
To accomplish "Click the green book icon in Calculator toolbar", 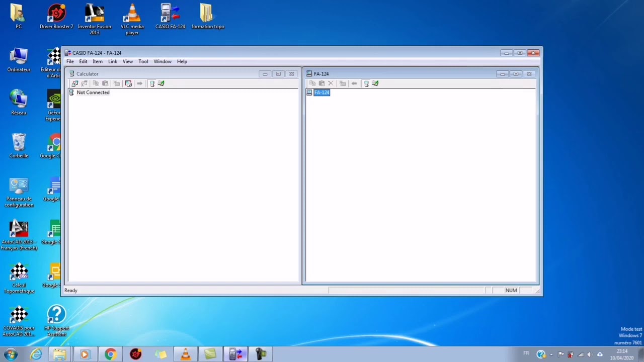I will 161,83.
